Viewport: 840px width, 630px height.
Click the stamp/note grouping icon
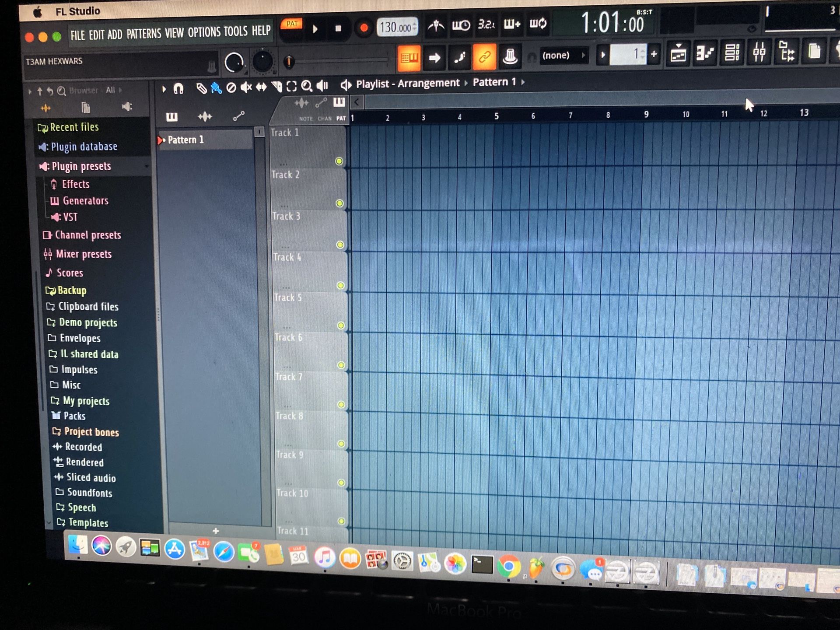[x=510, y=56]
